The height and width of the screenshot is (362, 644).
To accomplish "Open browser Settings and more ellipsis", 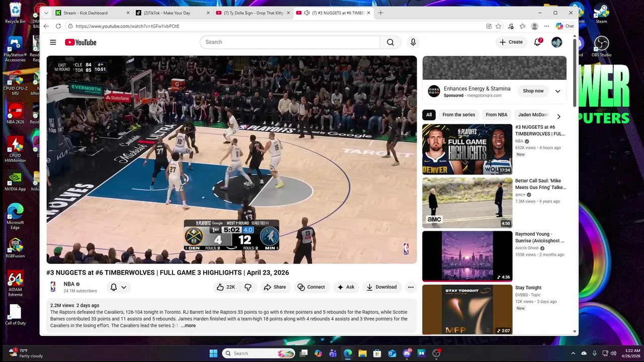I will pos(546,26).
